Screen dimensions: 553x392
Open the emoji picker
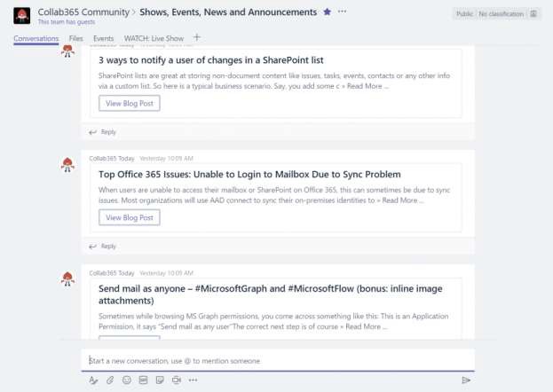click(x=127, y=380)
